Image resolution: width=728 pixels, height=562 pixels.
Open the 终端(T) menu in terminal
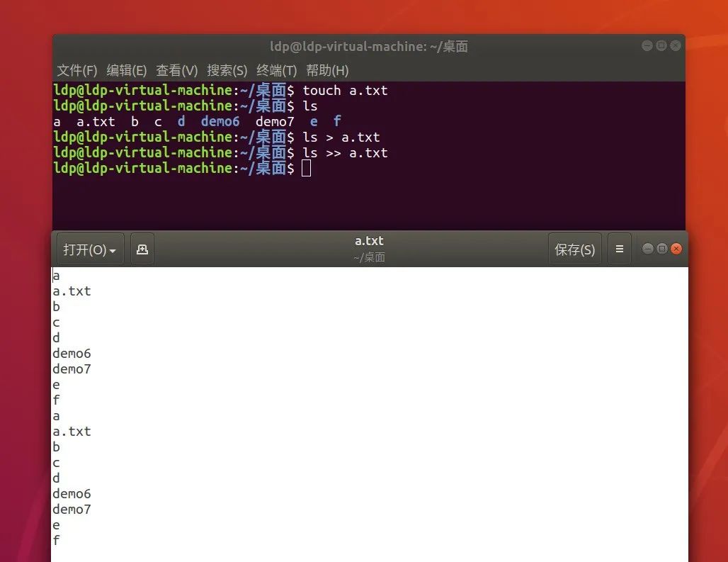[276, 71]
